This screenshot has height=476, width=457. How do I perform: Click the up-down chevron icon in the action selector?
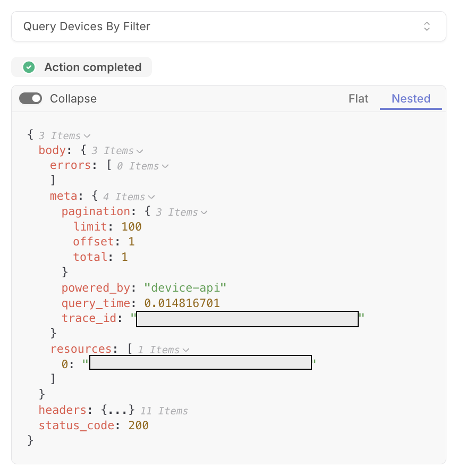pyautogui.click(x=427, y=27)
